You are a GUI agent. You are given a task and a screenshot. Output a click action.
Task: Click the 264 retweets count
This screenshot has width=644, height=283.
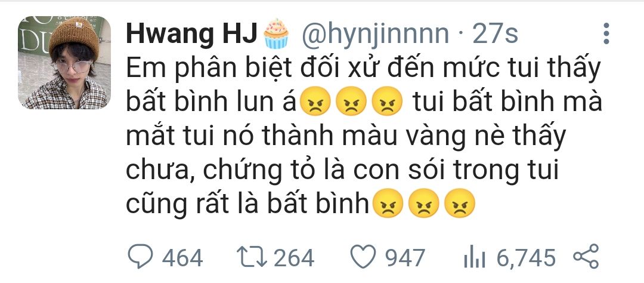pos(293,258)
